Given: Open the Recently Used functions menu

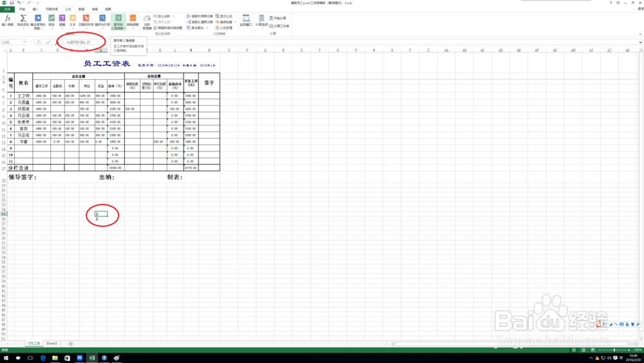Looking at the screenshot, I should pyautogui.click(x=38, y=22).
